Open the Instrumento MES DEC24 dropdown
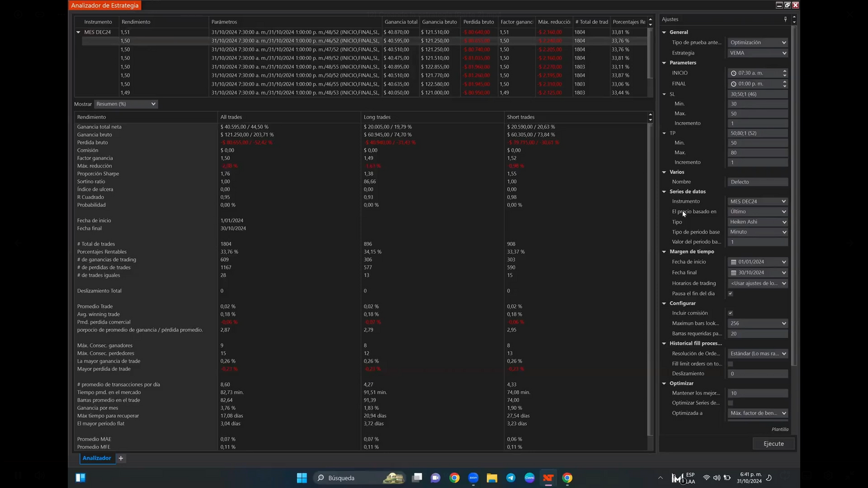 [757, 202]
